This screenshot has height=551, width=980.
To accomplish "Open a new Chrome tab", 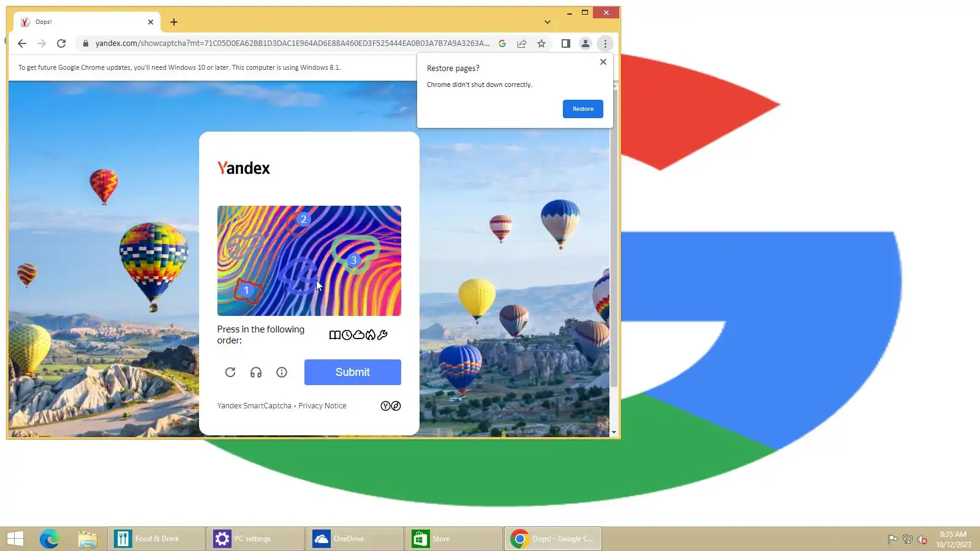I will [174, 22].
